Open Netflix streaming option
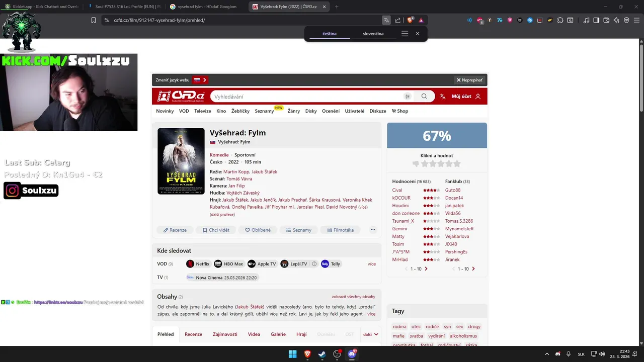 coord(198,263)
